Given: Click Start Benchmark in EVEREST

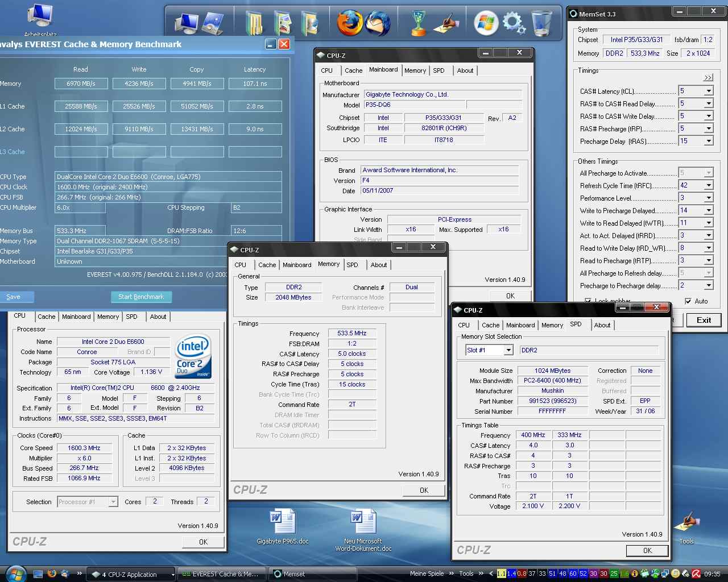Looking at the screenshot, I should coord(141,297).
